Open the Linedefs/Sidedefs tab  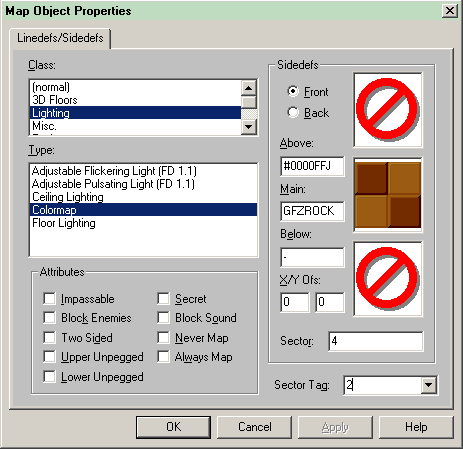[60, 38]
